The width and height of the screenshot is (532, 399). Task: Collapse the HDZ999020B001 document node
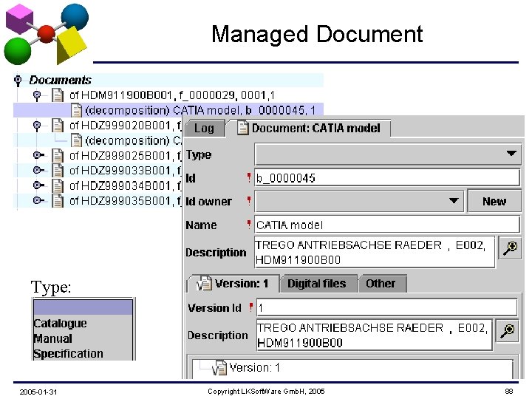37,126
